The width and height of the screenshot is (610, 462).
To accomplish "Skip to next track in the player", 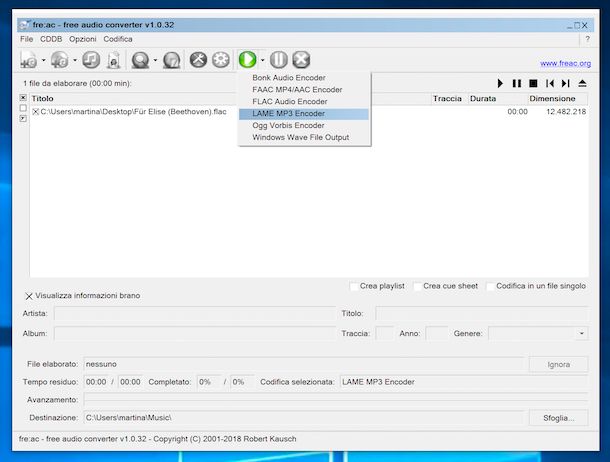I will tap(566, 83).
